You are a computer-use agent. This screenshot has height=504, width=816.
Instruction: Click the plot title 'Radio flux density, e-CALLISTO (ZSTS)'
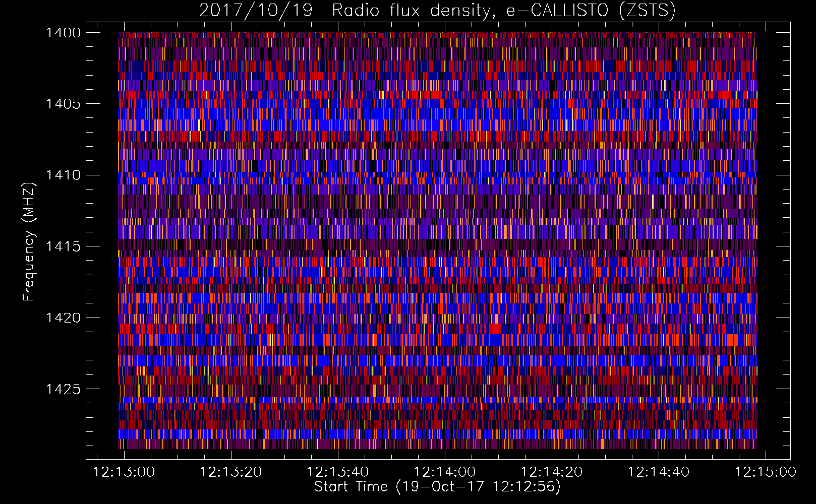point(503,10)
